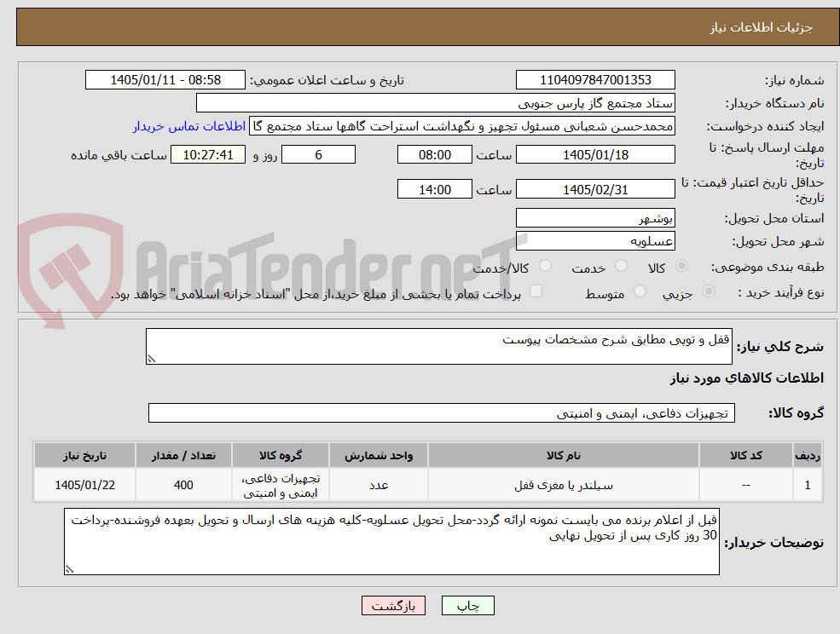Click the تعداد / مقدار column header
Screen dimensions: 840x634
tap(183, 455)
